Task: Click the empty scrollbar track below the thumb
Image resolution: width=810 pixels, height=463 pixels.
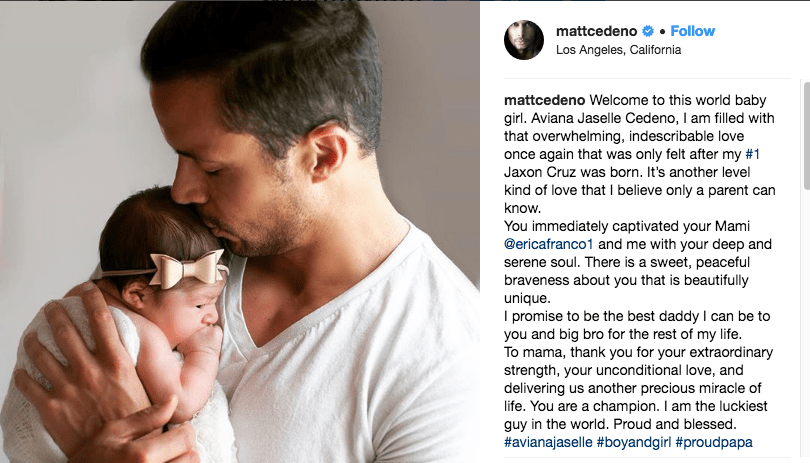Action: [x=806, y=326]
